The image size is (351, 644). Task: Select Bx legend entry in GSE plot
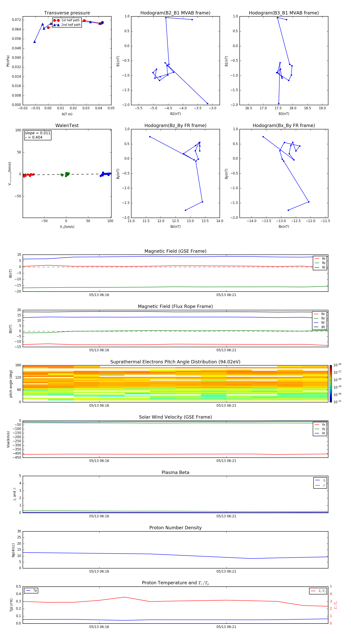[320, 259]
